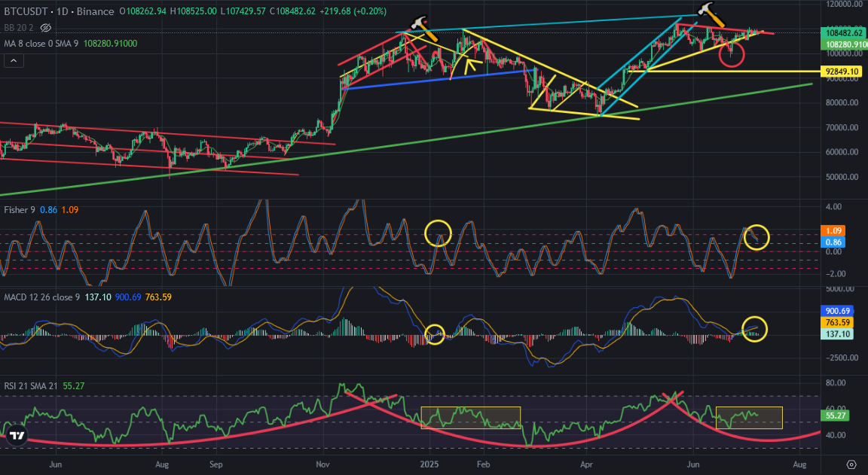This screenshot has width=868, height=475.
Task: Click the O108262.94 open value
Action: [x=144, y=11]
